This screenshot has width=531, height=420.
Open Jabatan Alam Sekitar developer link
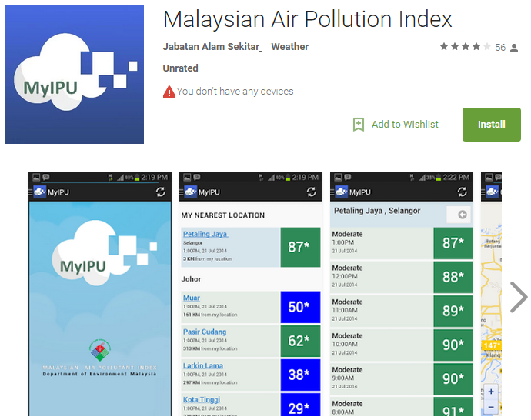pos(212,47)
